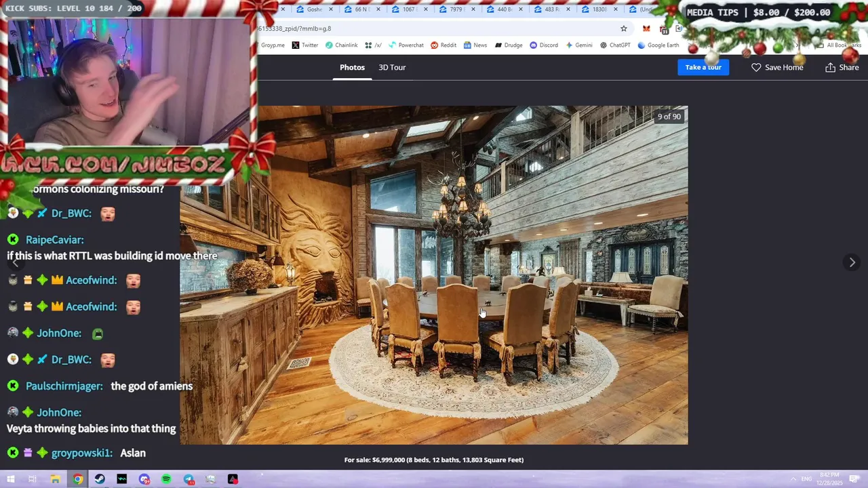Open the Gemini bookmark
Viewport: 868px width, 488px height.
click(x=579, y=45)
